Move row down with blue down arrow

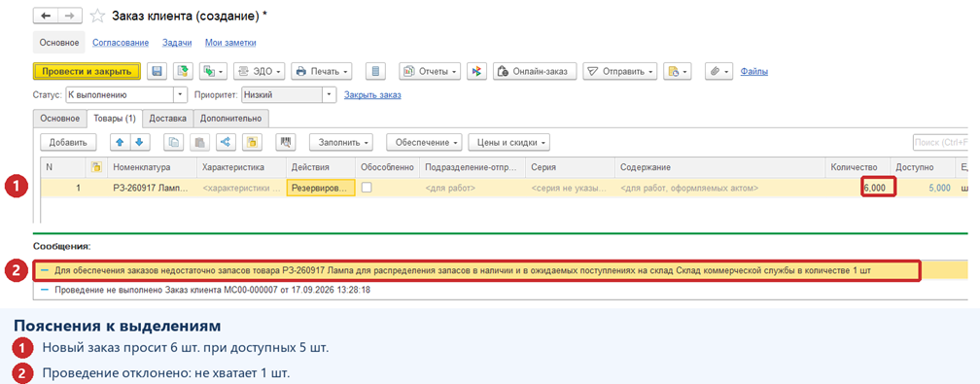click(x=140, y=143)
